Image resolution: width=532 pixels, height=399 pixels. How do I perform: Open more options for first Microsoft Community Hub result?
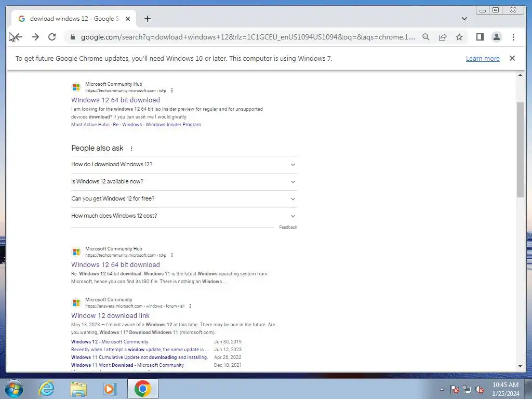171,90
